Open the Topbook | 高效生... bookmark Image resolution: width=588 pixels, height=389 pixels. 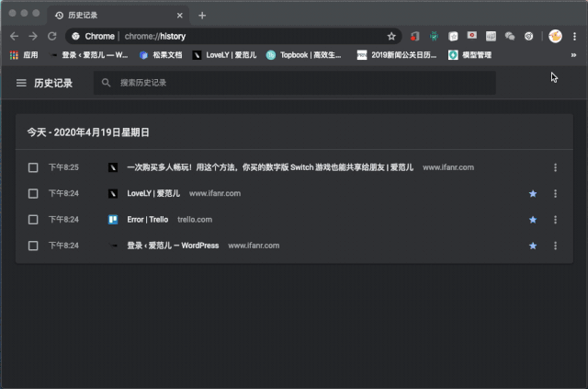(304, 55)
